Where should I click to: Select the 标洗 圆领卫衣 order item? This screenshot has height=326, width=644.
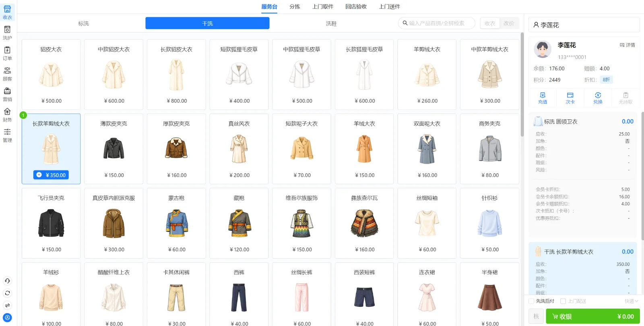coord(583,175)
